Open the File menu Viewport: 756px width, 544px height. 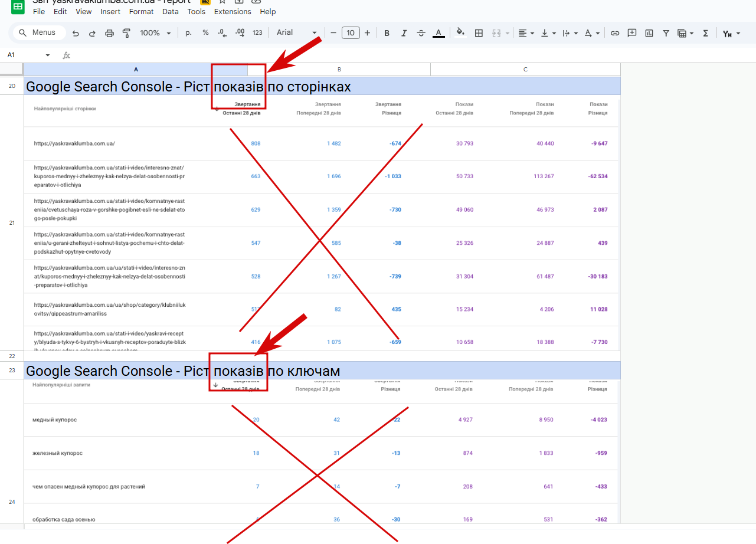(x=39, y=12)
